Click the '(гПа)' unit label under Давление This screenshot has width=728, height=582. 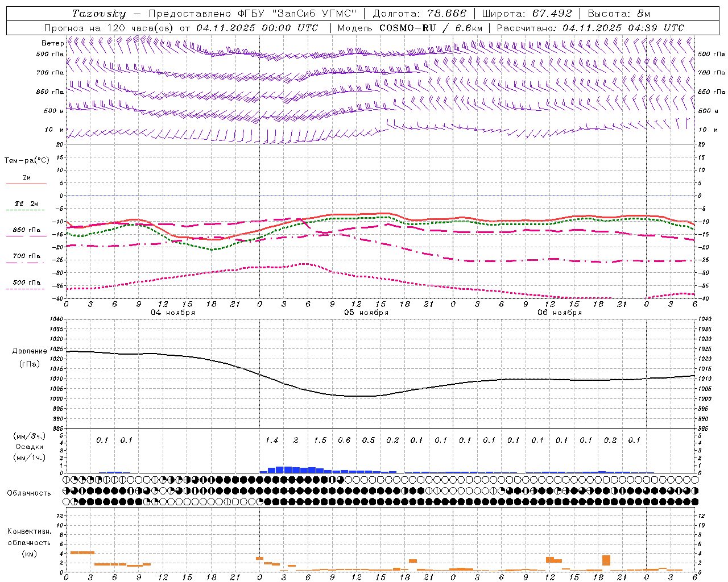coord(30,364)
